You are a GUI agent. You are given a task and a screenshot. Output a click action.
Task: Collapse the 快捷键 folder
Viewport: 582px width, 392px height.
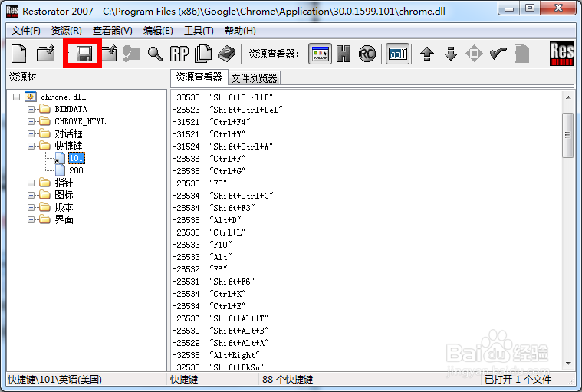coord(31,146)
